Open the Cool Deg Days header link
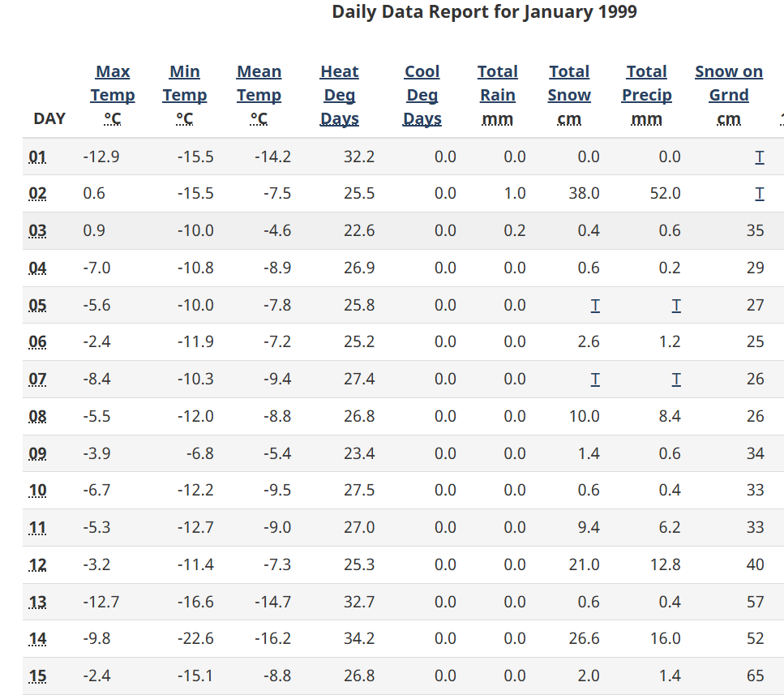The image size is (784, 695). pyautogui.click(x=422, y=95)
